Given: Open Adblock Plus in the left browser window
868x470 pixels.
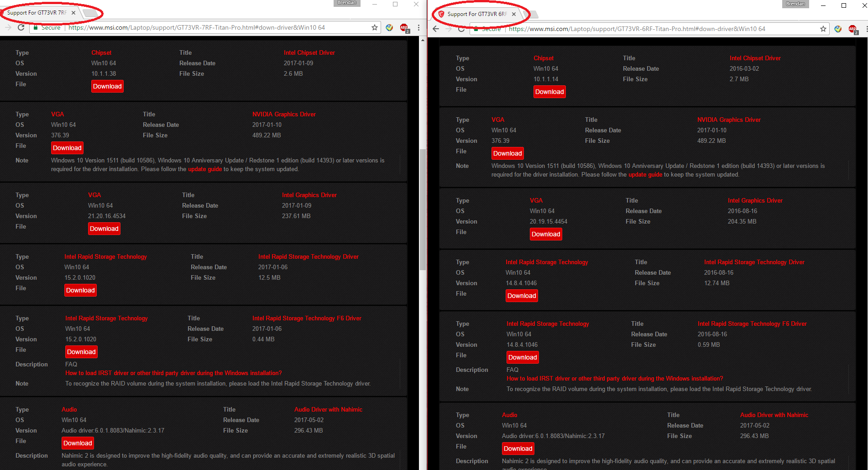Looking at the screenshot, I should [x=404, y=28].
